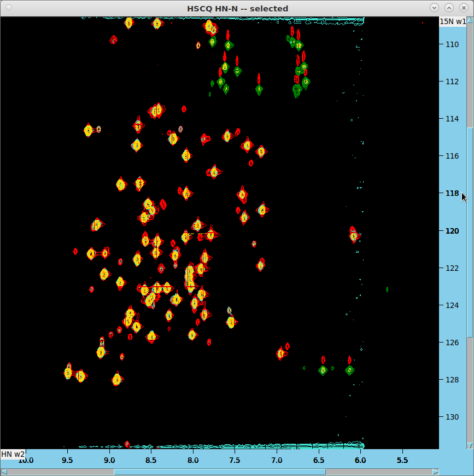Click the 15N w1 axis label
Viewport: 474px width, 476px height.
(x=453, y=21)
